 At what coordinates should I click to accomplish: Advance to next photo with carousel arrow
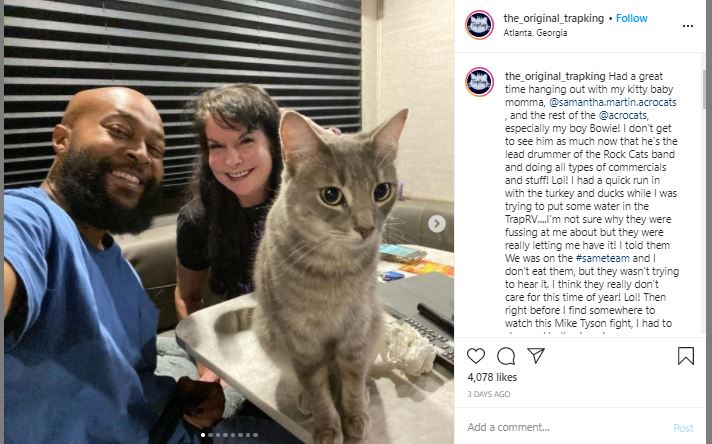click(x=437, y=223)
